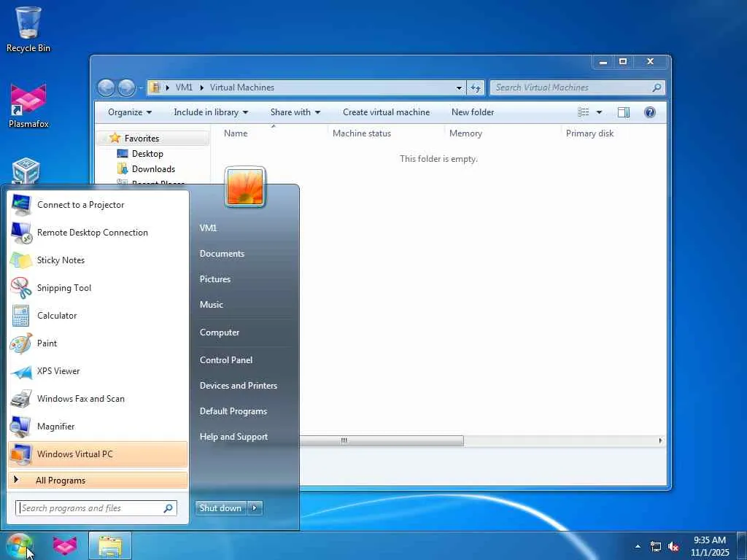This screenshot has width=747, height=560.
Task: Click the Forward navigation arrow in Explorer
Action: click(126, 87)
